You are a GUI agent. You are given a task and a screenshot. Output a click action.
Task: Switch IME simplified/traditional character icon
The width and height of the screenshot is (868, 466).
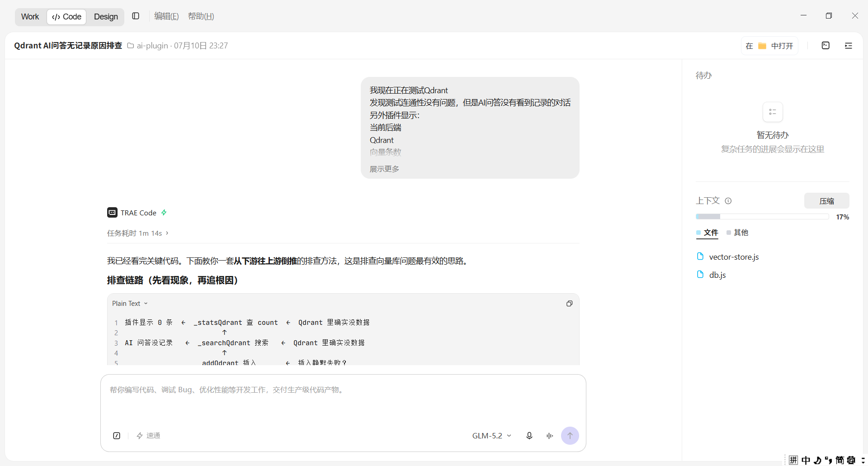pyautogui.click(x=840, y=460)
